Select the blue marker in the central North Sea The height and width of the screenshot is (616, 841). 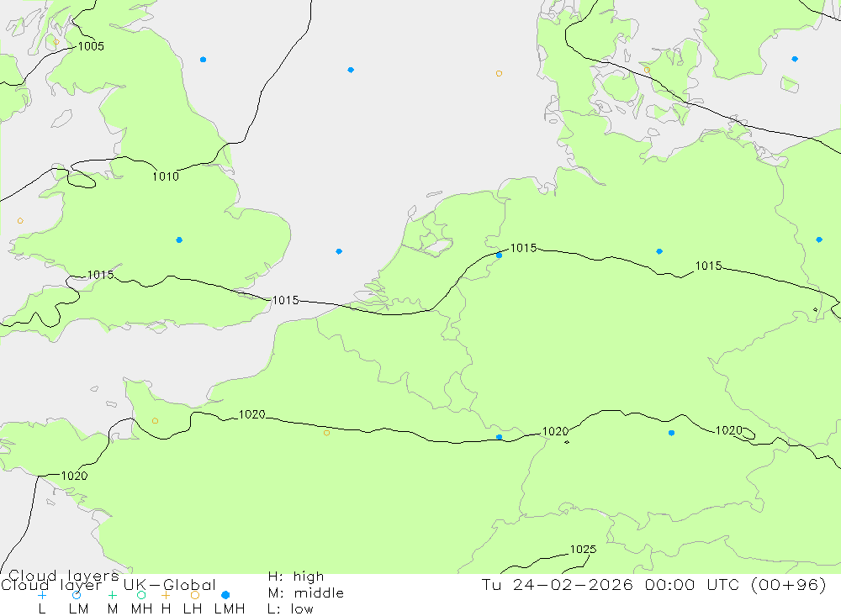tap(351, 70)
